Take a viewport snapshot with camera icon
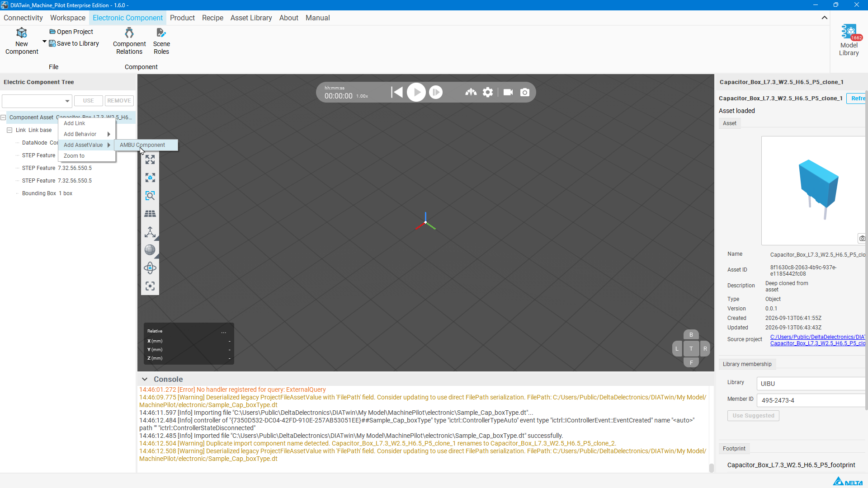This screenshot has height=488, width=868. tap(525, 92)
